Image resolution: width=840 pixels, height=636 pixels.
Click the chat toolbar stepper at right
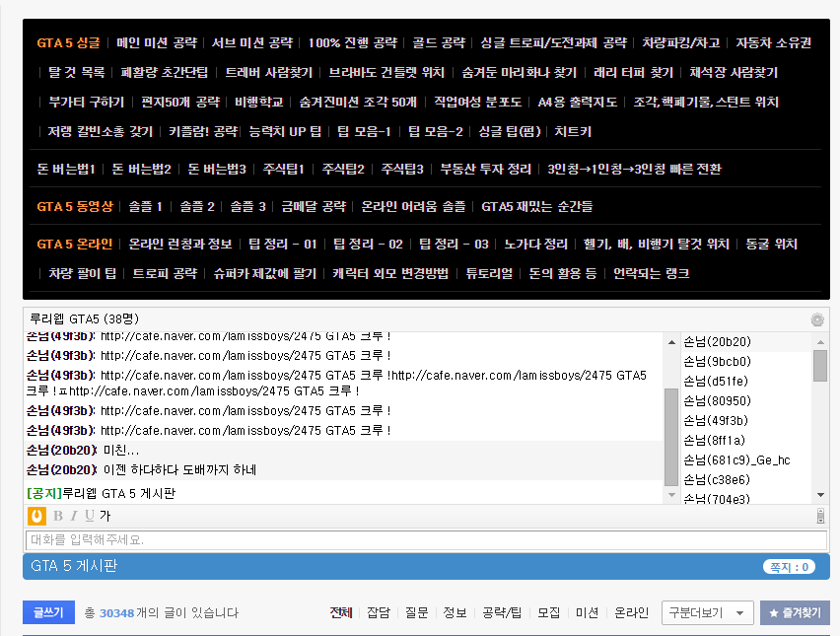[x=820, y=516]
